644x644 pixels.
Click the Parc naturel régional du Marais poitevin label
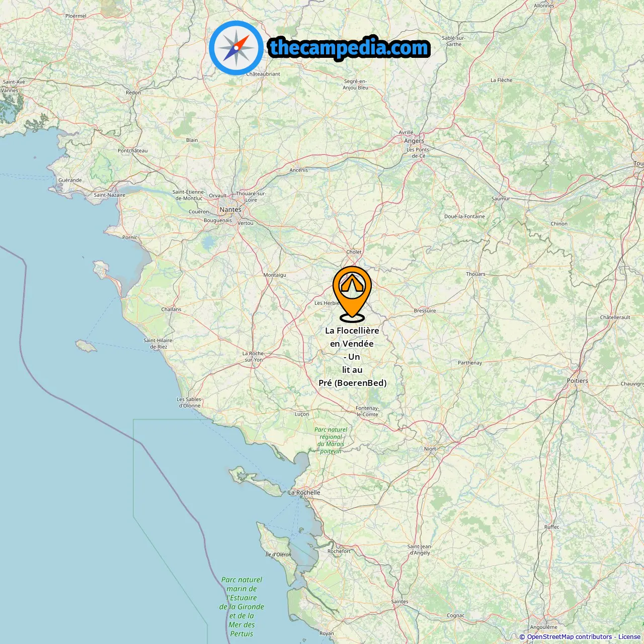331,440
